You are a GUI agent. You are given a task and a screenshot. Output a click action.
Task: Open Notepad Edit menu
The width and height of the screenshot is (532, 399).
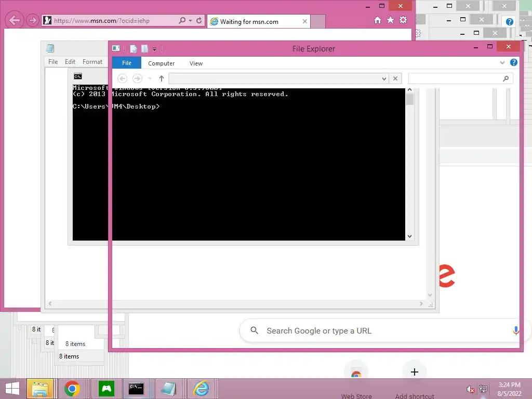[x=70, y=62]
